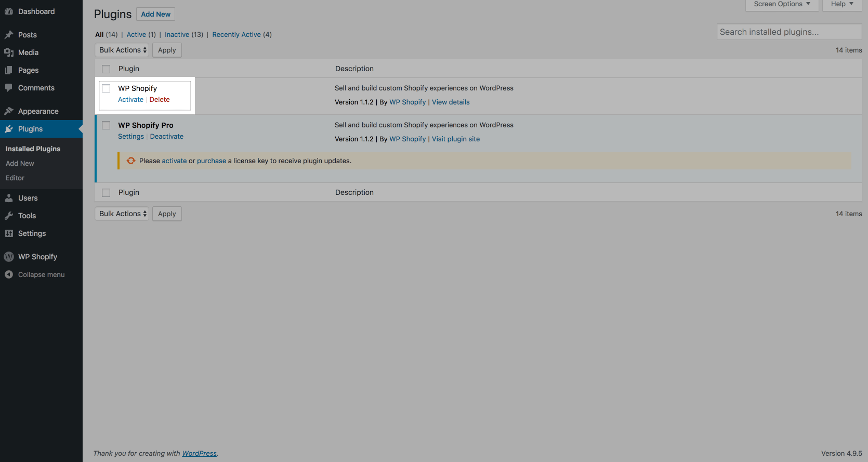Screen dimensions: 868x462
Task: Open WP Shopify Pro Settings link
Action: click(131, 136)
